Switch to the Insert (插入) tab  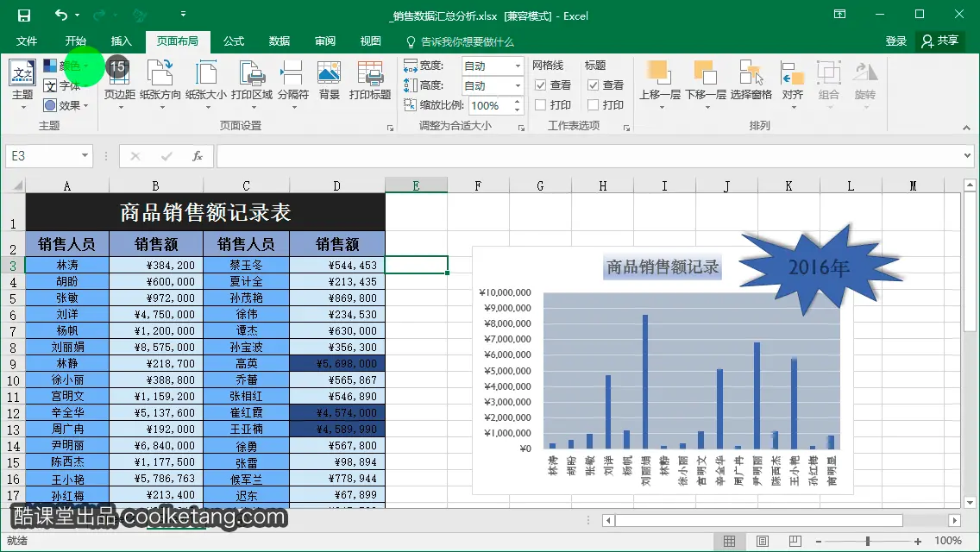[x=122, y=41]
